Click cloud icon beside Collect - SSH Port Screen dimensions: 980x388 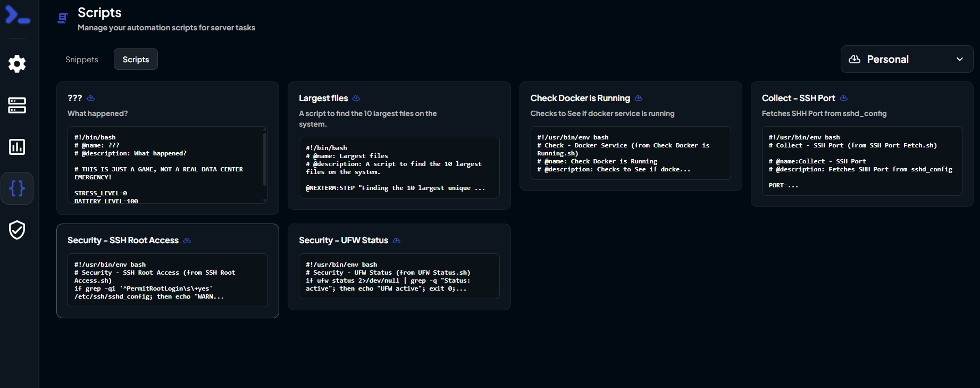(x=844, y=98)
